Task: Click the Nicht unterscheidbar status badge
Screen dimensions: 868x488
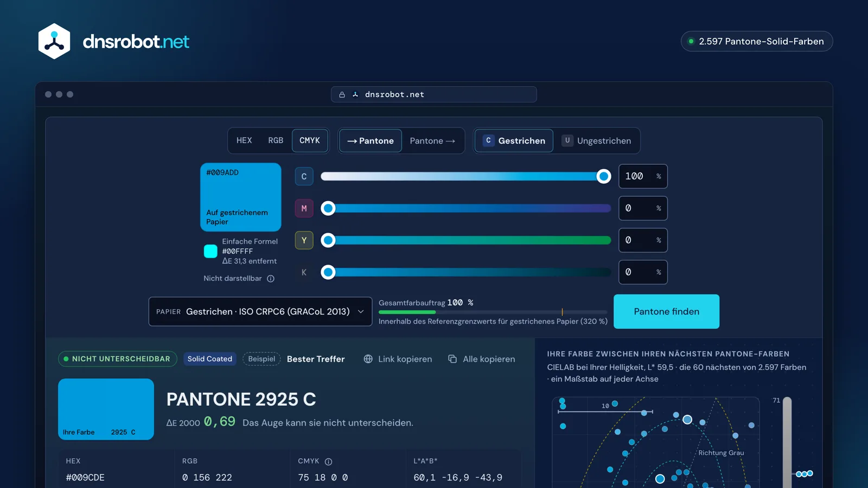Action: coord(117,359)
